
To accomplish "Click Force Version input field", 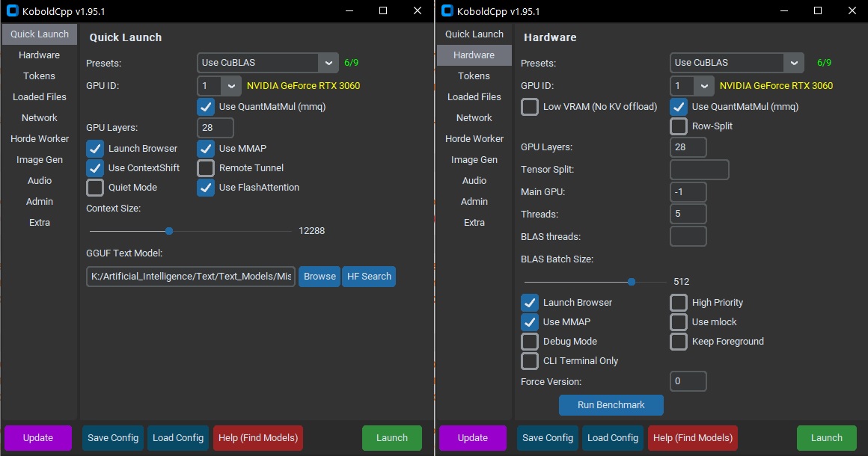I will pyautogui.click(x=688, y=381).
